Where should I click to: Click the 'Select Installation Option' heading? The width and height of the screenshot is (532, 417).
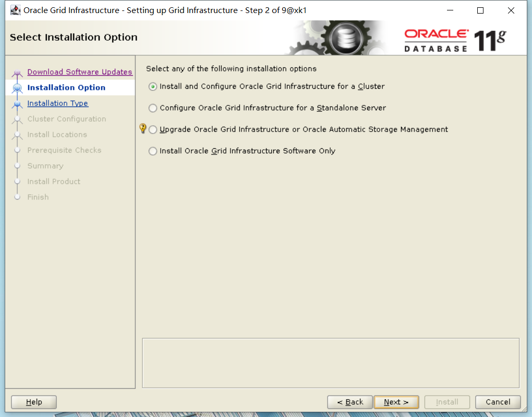74,37
